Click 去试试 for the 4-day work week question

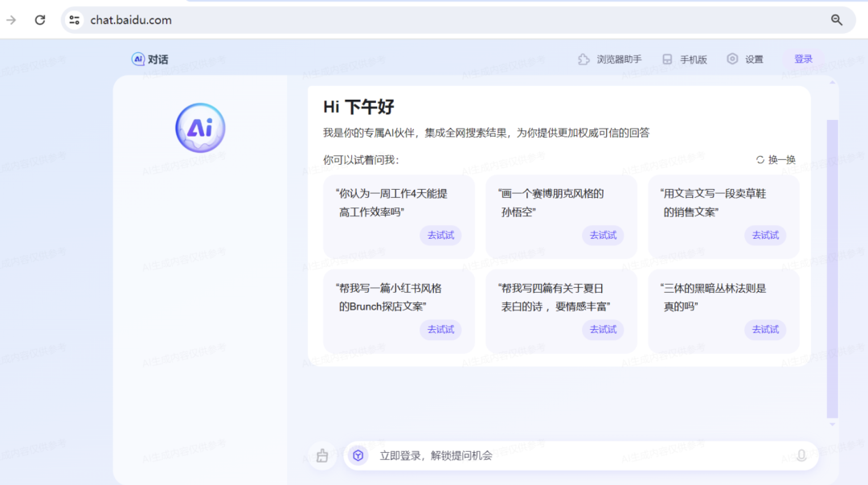[x=440, y=236]
